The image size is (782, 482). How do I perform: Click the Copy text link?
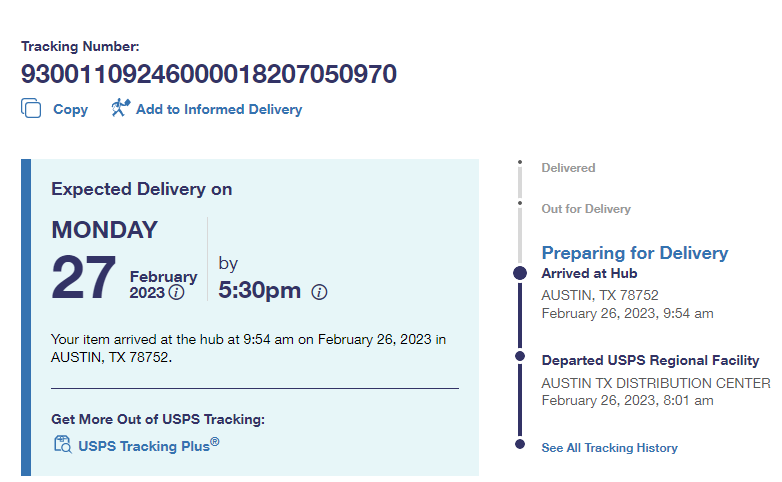pyautogui.click(x=70, y=110)
